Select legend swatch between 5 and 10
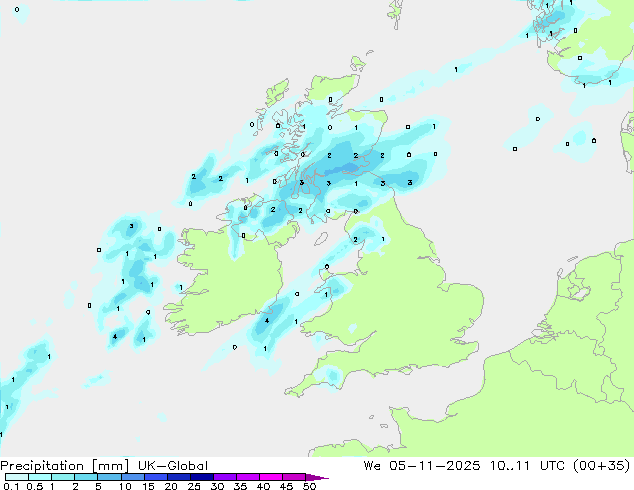 [109, 477]
